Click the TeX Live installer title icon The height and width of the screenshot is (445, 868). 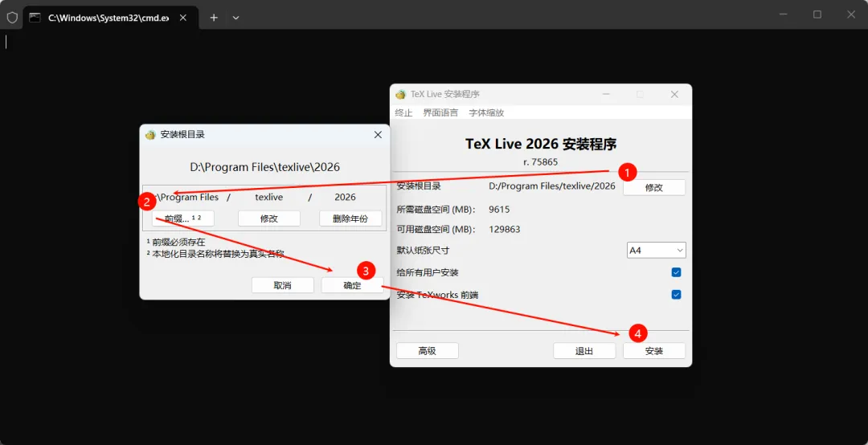pos(400,95)
